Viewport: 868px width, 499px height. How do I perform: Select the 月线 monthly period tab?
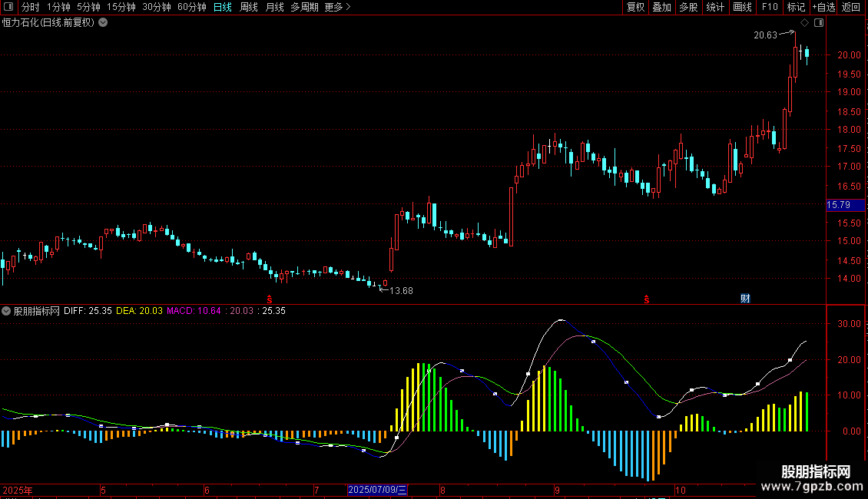coord(274,7)
